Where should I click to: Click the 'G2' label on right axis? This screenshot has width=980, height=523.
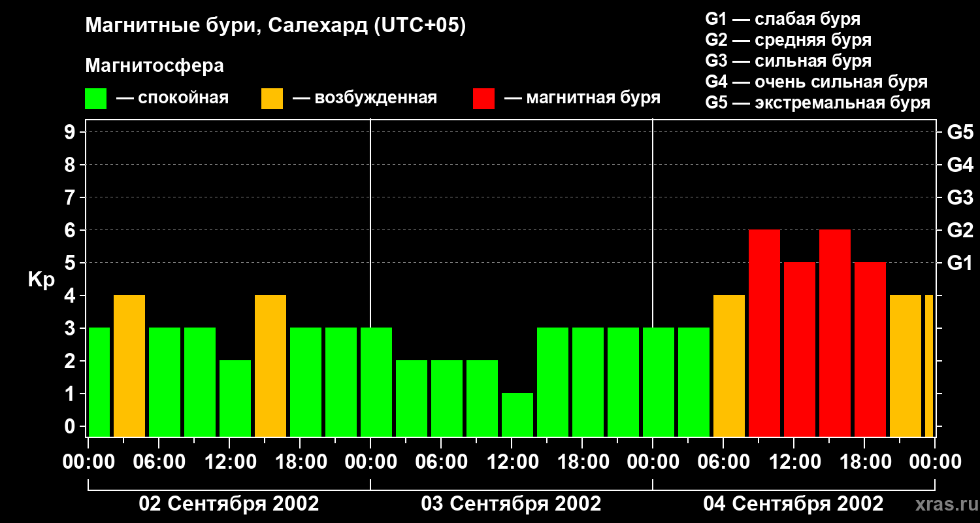coord(960,230)
